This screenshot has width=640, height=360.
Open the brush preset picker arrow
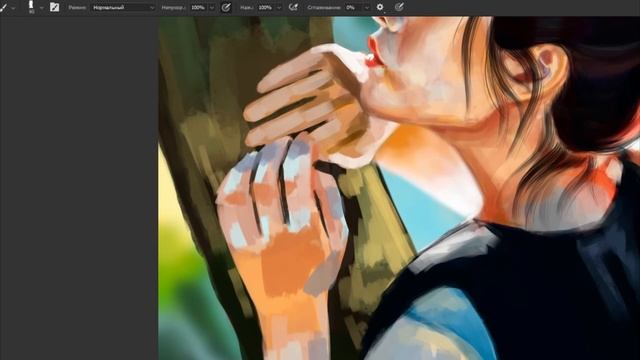[x=41, y=8]
